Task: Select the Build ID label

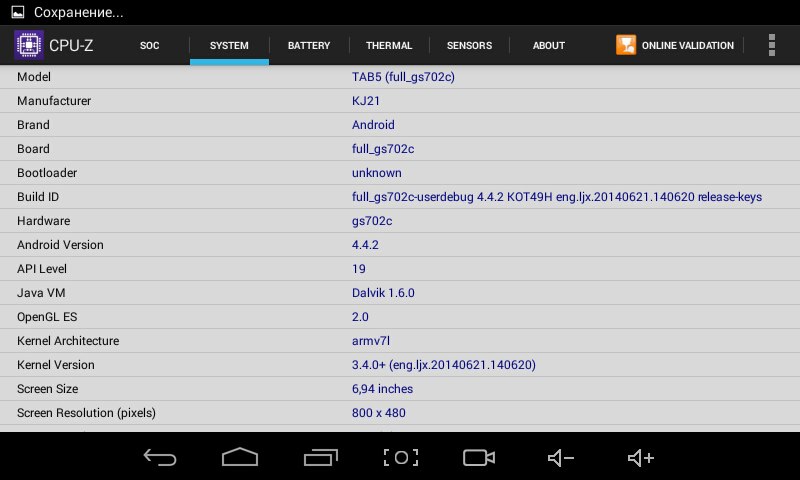Action: (38, 196)
